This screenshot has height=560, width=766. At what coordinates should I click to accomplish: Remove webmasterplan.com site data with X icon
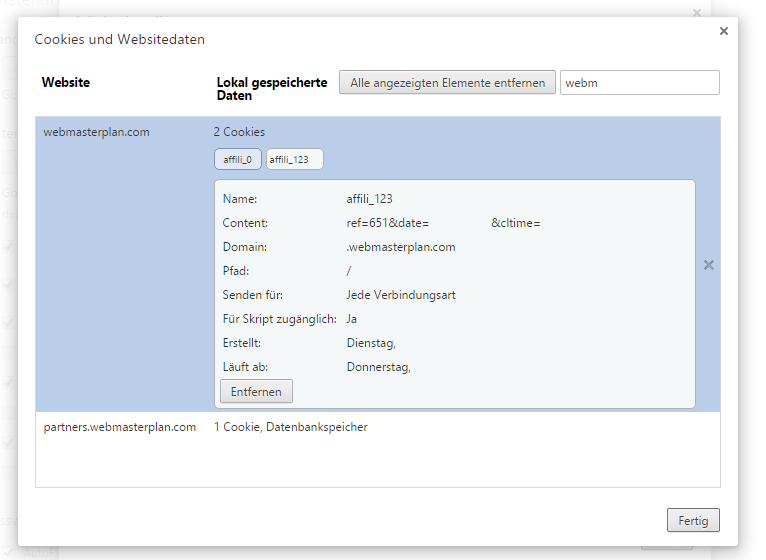coord(708,265)
